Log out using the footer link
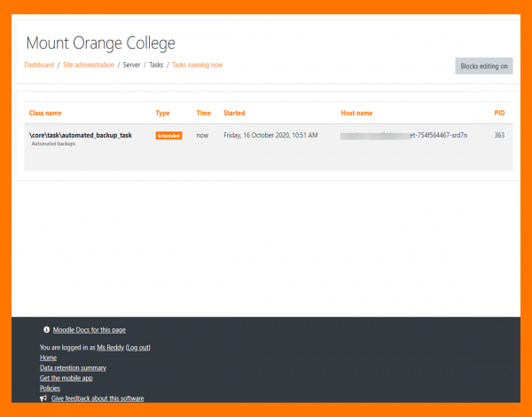The height and width of the screenshot is (417, 532). click(x=137, y=347)
